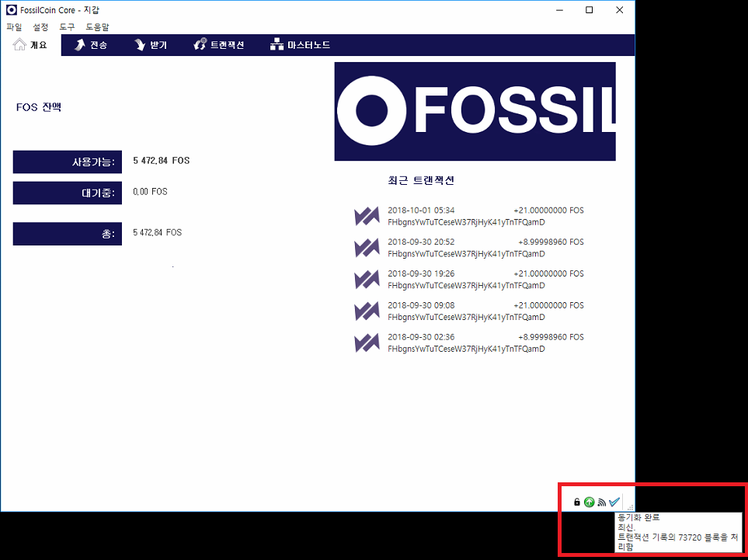Click the address under the 02:36 transaction
Image resolution: width=748 pixels, height=560 pixels.
click(x=466, y=350)
